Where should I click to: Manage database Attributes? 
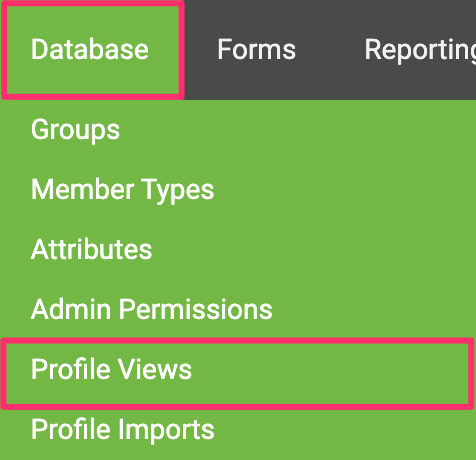click(x=91, y=249)
